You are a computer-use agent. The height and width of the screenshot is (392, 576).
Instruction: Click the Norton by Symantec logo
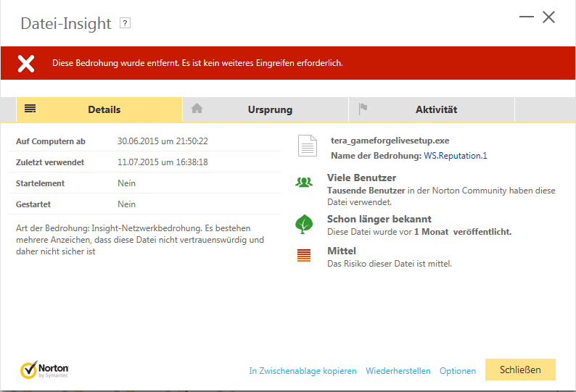(44, 370)
